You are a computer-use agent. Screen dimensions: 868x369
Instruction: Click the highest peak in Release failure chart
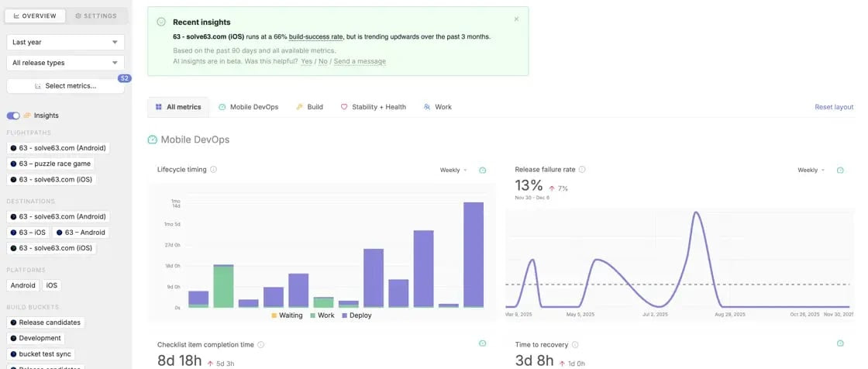click(x=697, y=213)
